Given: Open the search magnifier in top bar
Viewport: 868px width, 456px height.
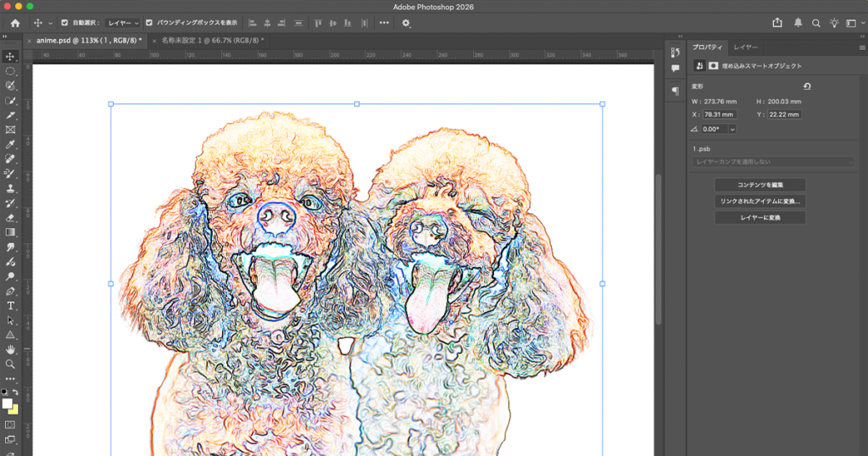Looking at the screenshot, I should pos(816,23).
